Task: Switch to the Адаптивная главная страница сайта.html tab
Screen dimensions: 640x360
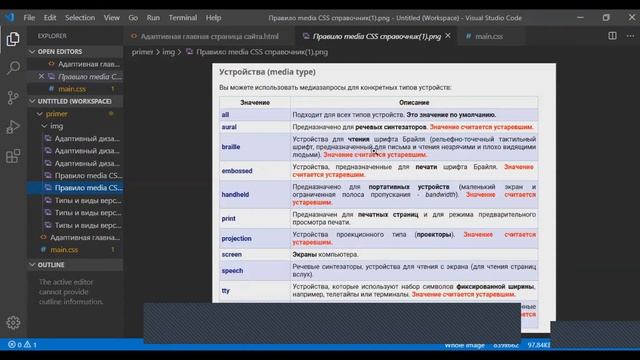Action: tap(209, 36)
